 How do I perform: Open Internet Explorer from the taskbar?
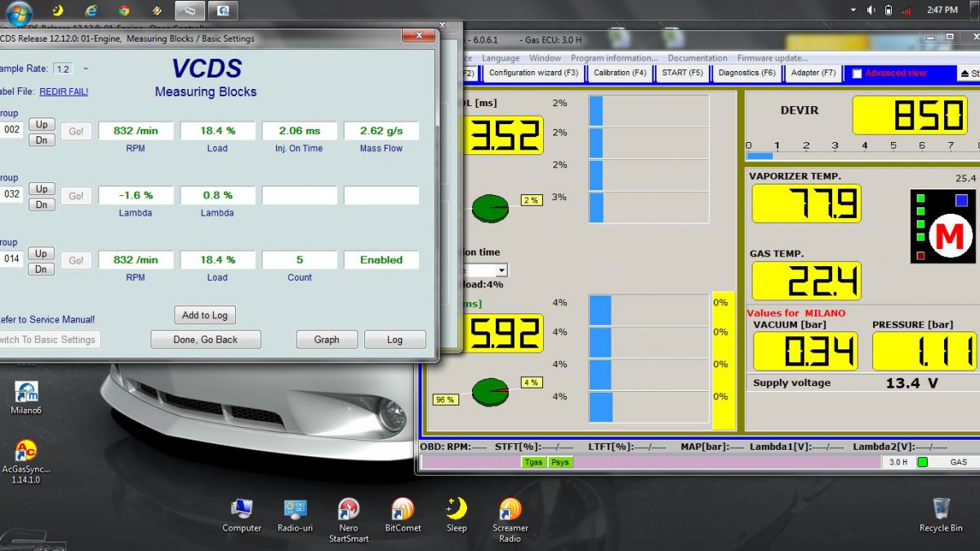point(91,11)
